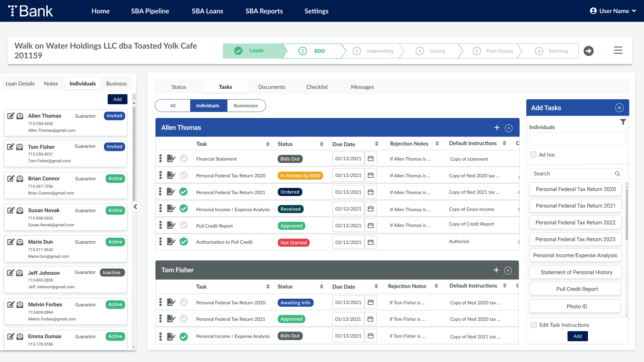This screenshot has width=644, height=362.
Task: Click the sign document icon for Authorization to Pull Credit
Action: tap(171, 242)
